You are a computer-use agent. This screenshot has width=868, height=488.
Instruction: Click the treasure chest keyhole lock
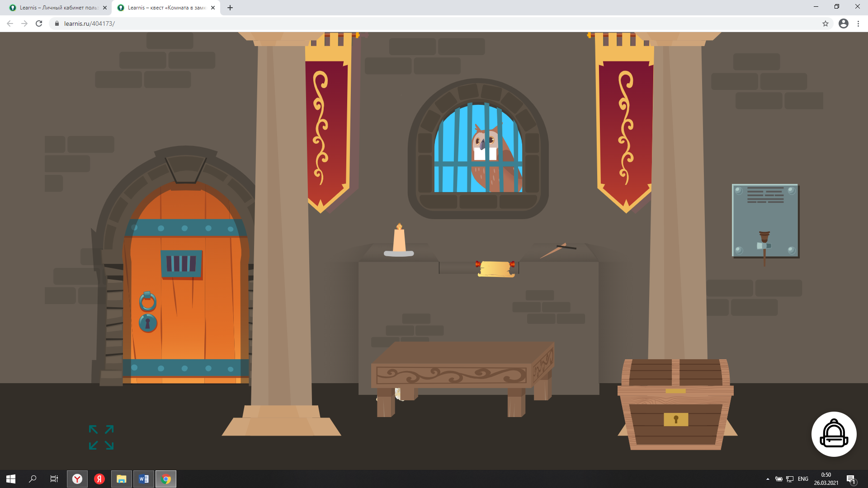[x=676, y=419]
